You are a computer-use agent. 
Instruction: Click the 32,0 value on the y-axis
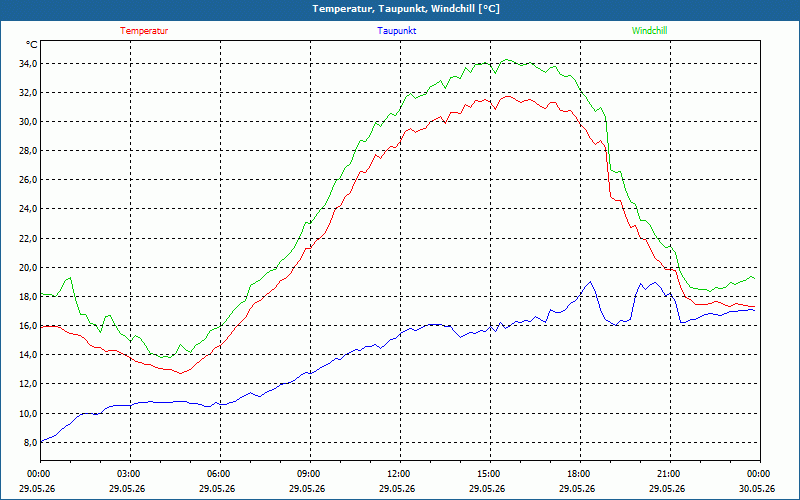point(28,93)
